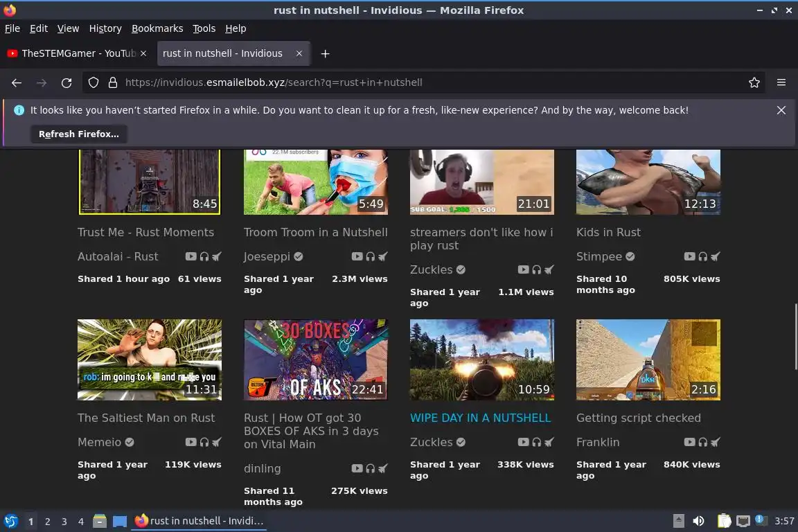798x532 pixels.
Task: Switch Invidious instance for Franklin video
Action: [716, 442]
